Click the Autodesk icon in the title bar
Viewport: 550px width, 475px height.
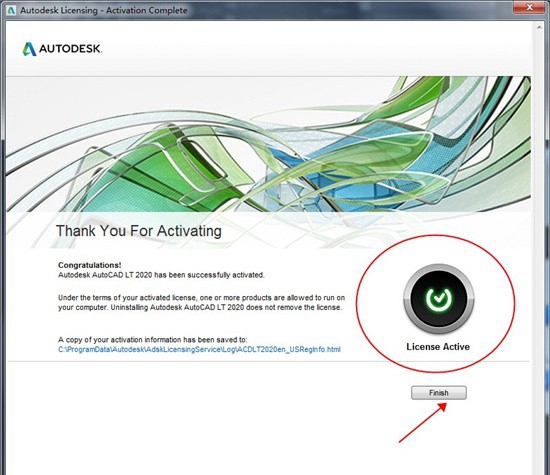11,11
